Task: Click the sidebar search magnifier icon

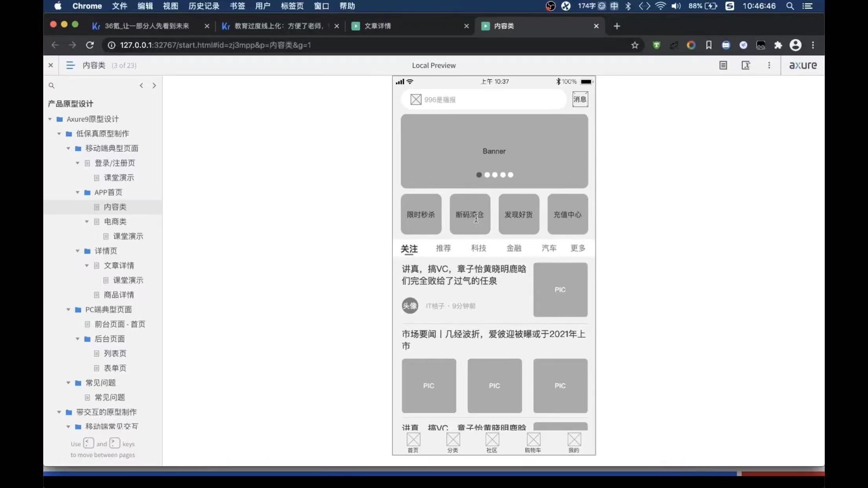Action: [51, 85]
